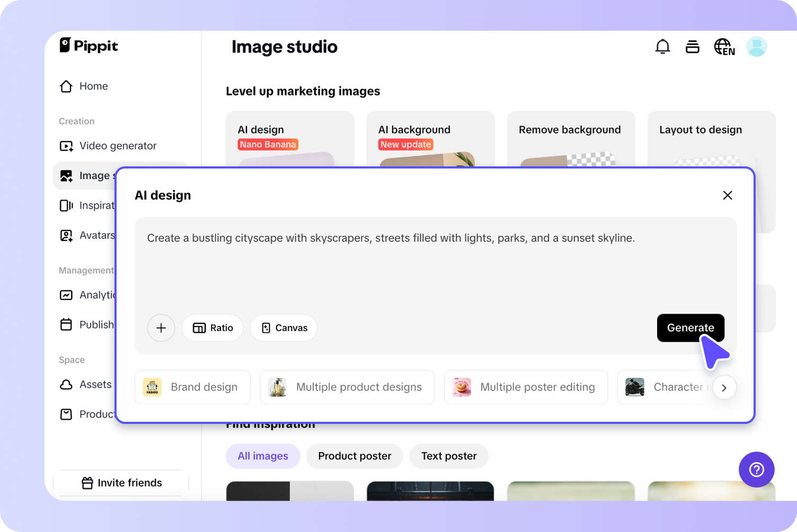Choose the Brand design suggestion
Viewport: 797px width, 532px height.
point(190,387)
